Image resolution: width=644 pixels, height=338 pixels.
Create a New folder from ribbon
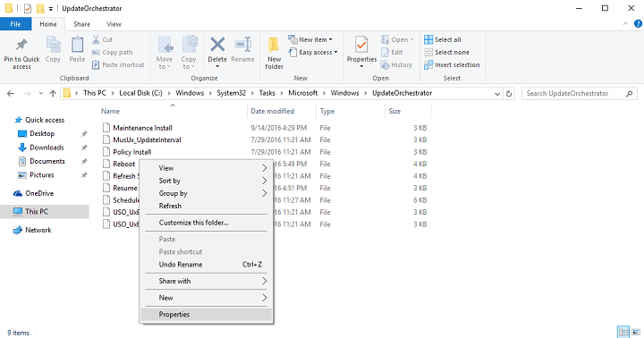[274, 53]
